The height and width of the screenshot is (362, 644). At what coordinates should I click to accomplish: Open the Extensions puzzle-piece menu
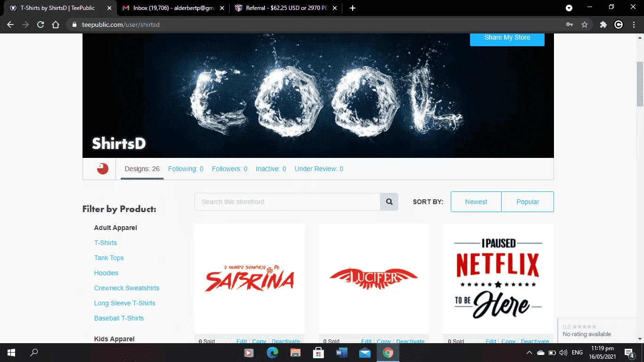tap(603, 25)
